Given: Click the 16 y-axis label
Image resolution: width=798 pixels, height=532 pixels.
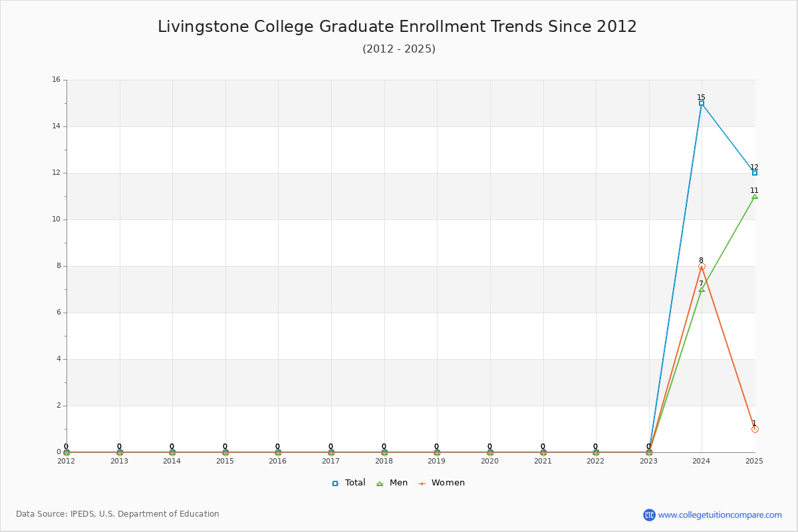Looking at the screenshot, I should (57, 80).
